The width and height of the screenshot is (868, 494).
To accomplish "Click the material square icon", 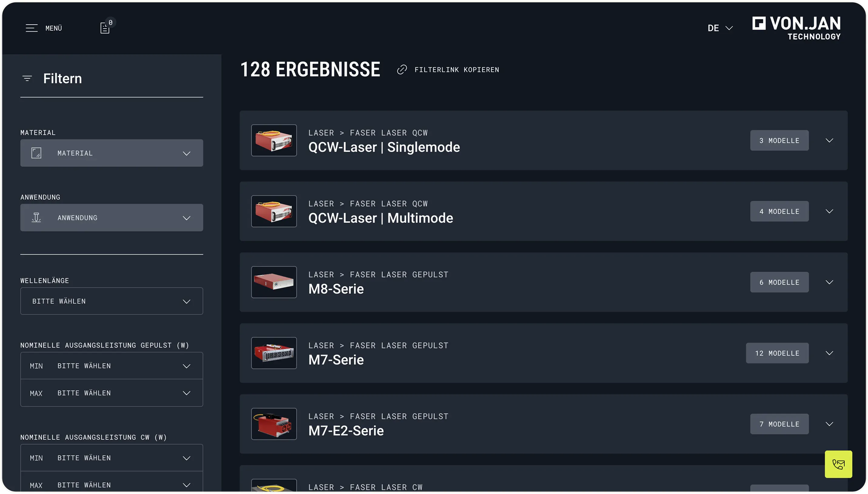I will pos(36,153).
